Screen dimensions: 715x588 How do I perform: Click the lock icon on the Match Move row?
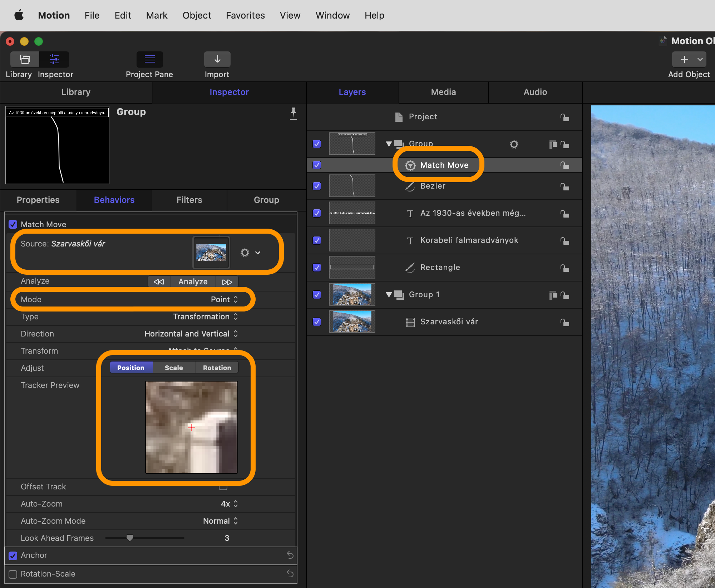pos(564,165)
